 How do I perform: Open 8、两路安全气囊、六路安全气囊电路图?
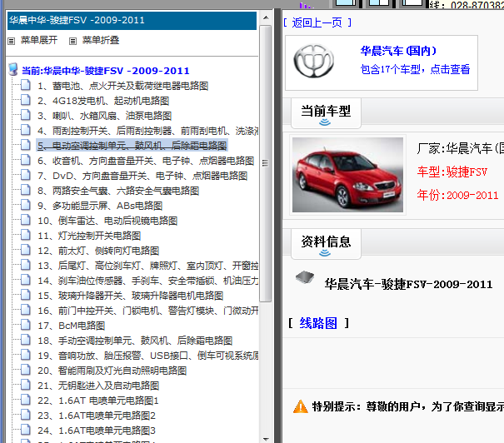point(118,191)
